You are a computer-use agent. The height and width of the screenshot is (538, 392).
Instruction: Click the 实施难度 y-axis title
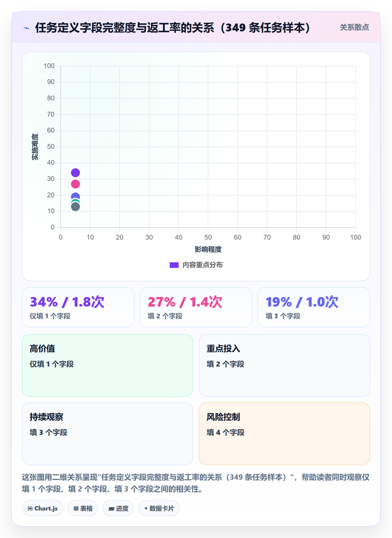tap(35, 147)
